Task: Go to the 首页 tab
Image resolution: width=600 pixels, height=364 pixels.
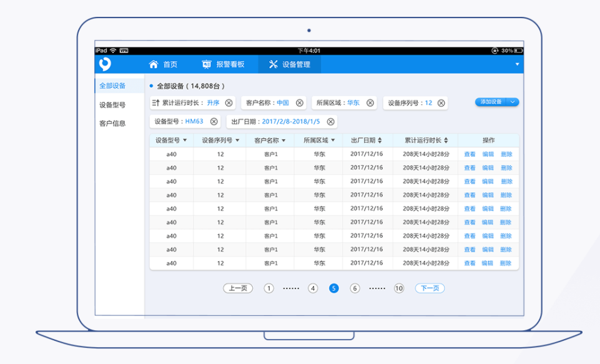Action: point(164,64)
